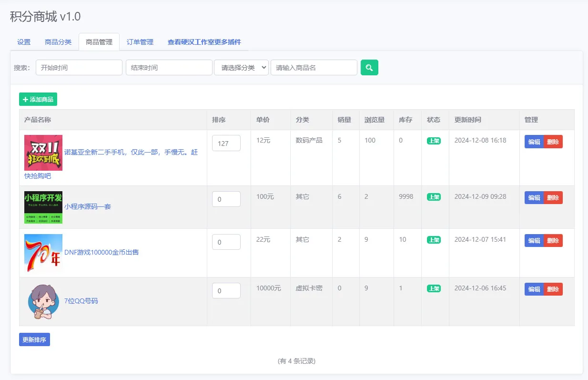The height and width of the screenshot is (380, 588).
Task: Go to the 设置 tab
Action: coord(24,42)
